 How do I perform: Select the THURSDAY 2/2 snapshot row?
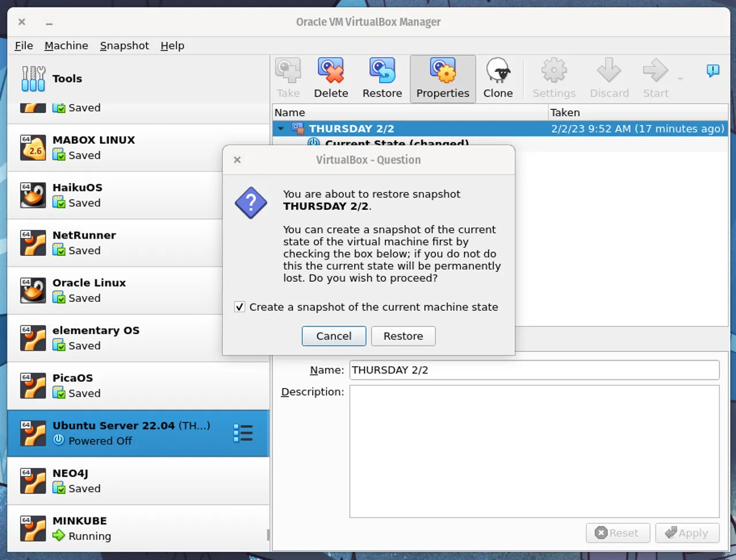500,129
